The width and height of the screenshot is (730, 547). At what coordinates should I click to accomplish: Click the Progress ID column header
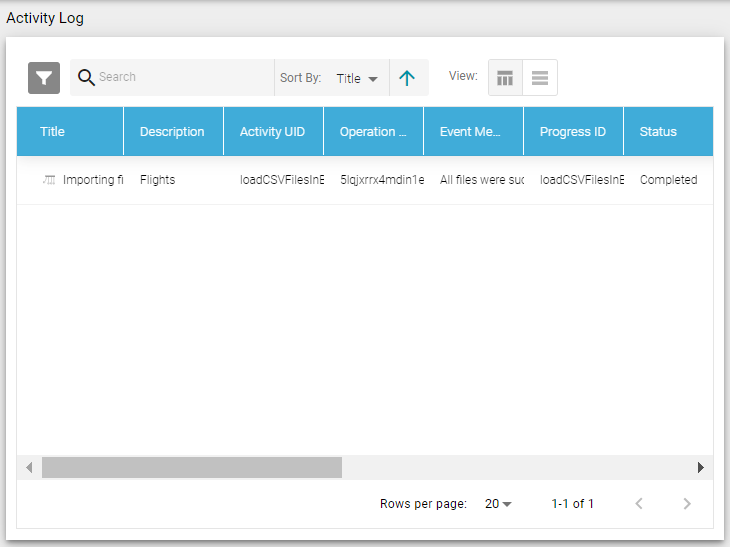click(x=572, y=132)
